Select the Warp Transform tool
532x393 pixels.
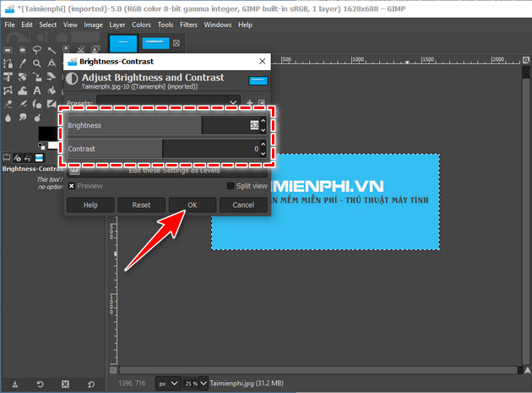tap(23, 90)
